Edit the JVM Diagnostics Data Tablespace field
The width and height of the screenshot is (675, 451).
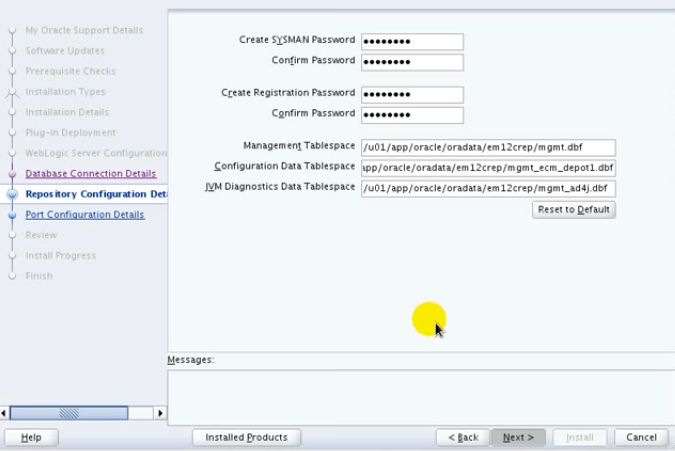coord(488,188)
